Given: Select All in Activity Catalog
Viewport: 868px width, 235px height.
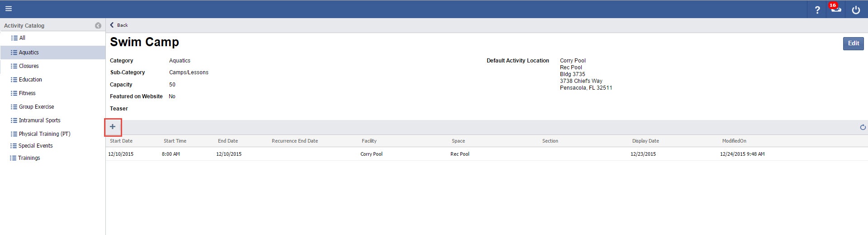Looking at the screenshot, I should click(22, 38).
